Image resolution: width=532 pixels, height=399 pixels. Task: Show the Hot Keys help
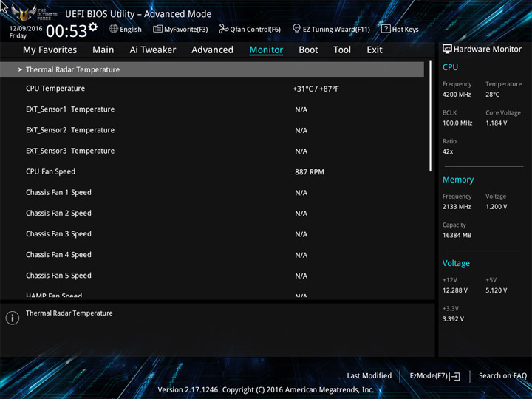(400, 29)
